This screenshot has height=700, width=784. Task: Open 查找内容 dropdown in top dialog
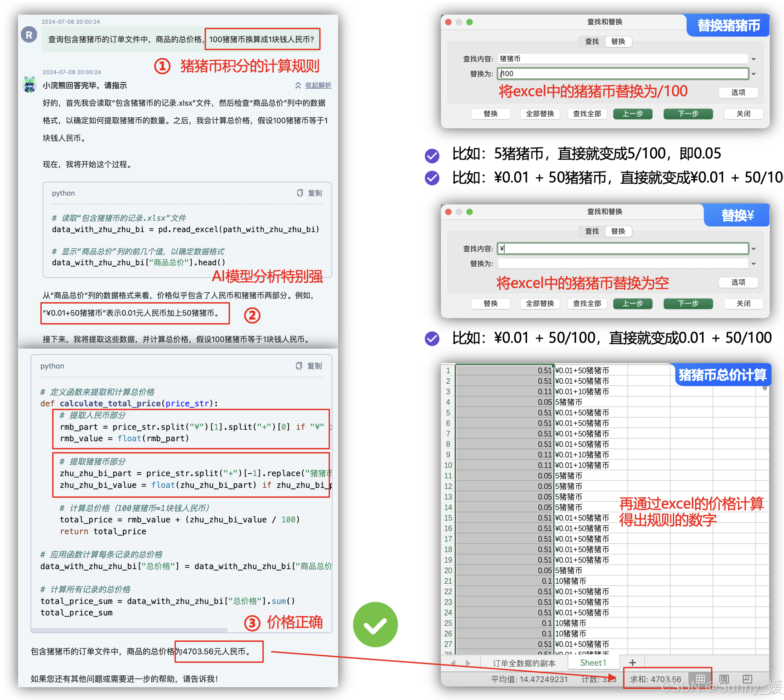tap(754, 59)
